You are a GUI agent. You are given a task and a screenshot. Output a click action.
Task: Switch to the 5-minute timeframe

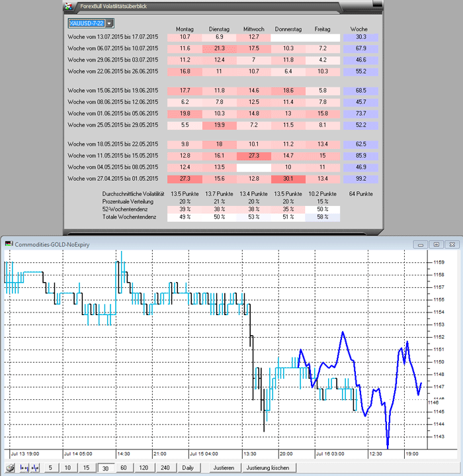tap(50, 468)
